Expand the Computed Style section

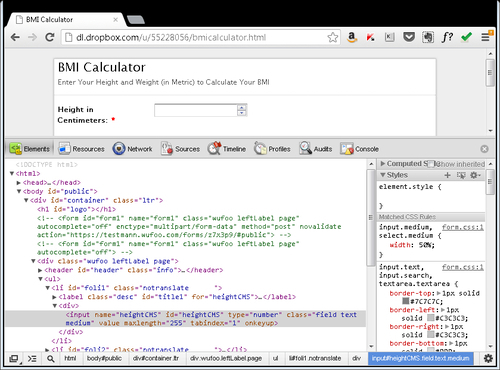[x=383, y=164]
